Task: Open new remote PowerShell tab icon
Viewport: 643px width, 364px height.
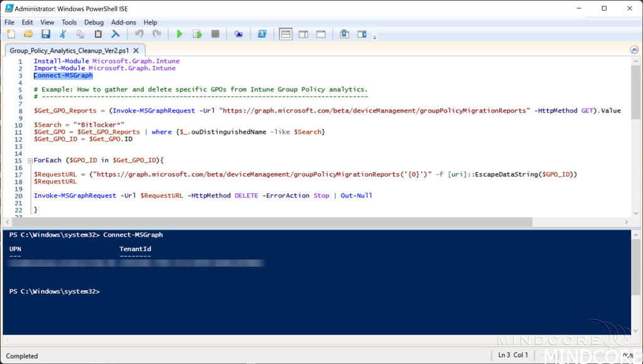Action: 239,34
